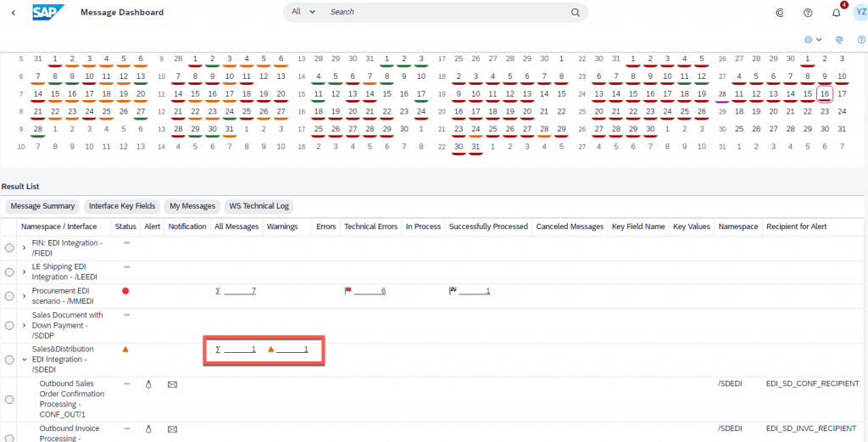Click the SAP logo
The height and width of the screenshot is (442, 868).
click(48, 12)
